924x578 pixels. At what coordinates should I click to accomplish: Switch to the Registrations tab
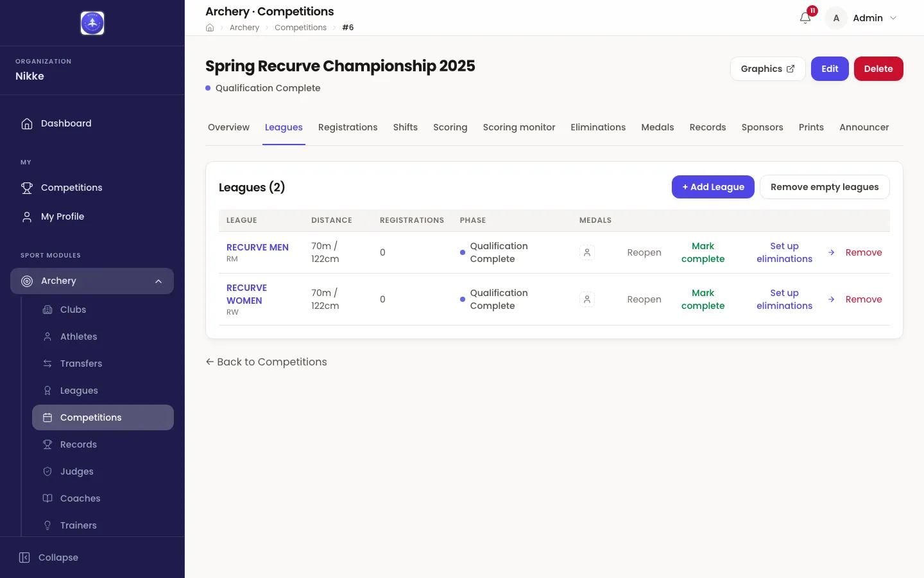coord(348,127)
